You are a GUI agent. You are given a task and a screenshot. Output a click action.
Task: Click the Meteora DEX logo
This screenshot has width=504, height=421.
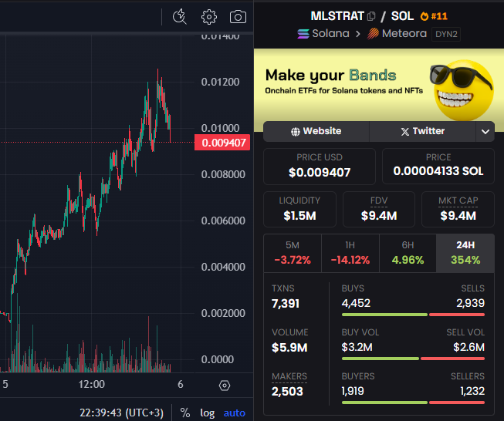tap(374, 34)
